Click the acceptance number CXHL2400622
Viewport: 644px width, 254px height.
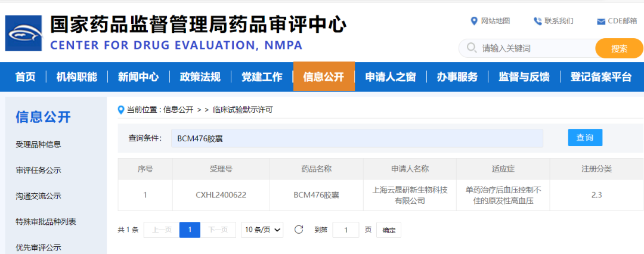coord(221,195)
